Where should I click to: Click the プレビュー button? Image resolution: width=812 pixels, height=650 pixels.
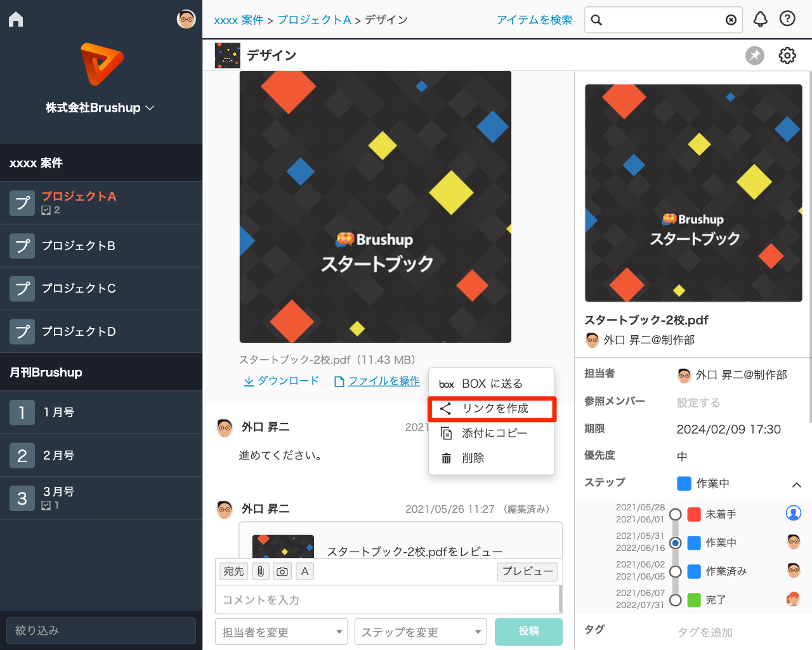pos(528,571)
